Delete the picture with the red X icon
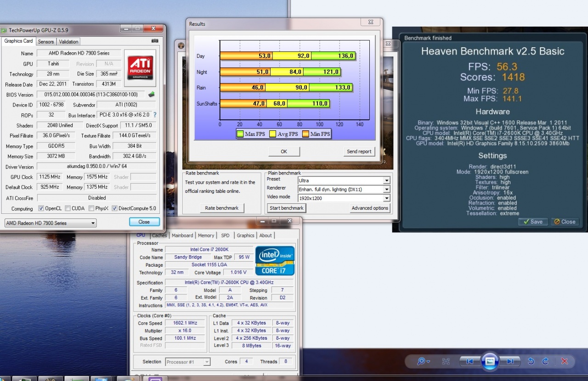Image resolution: width=588 pixels, height=381 pixels. point(565,361)
